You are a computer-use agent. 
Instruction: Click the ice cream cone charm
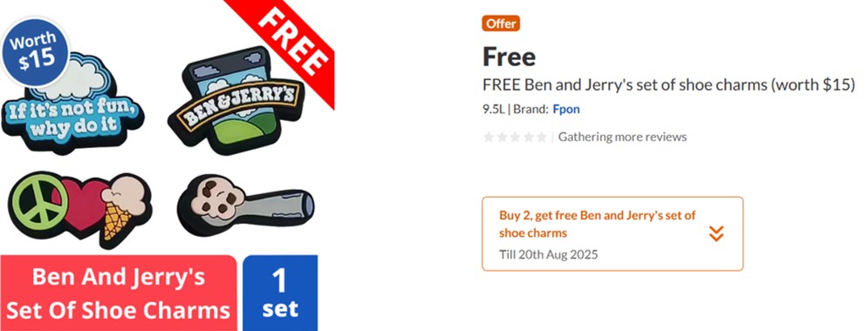[122, 209]
